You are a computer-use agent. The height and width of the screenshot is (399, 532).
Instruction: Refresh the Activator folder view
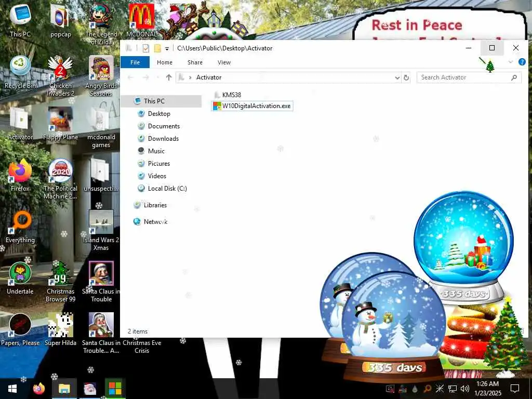406,78
